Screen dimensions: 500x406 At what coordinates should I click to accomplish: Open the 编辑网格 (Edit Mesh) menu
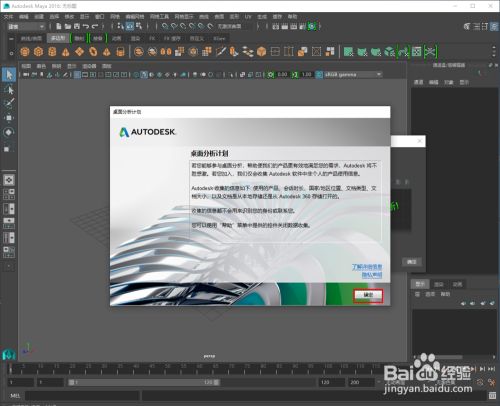point(135,17)
